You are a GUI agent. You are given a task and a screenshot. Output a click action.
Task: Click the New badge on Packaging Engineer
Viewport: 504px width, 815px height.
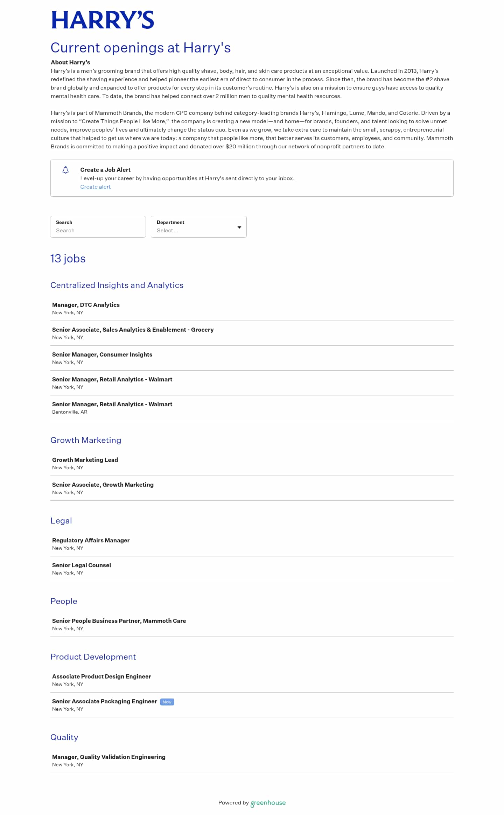tap(167, 702)
